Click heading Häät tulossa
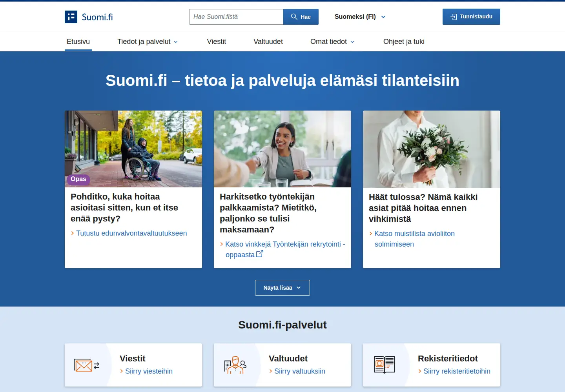 click(x=423, y=208)
